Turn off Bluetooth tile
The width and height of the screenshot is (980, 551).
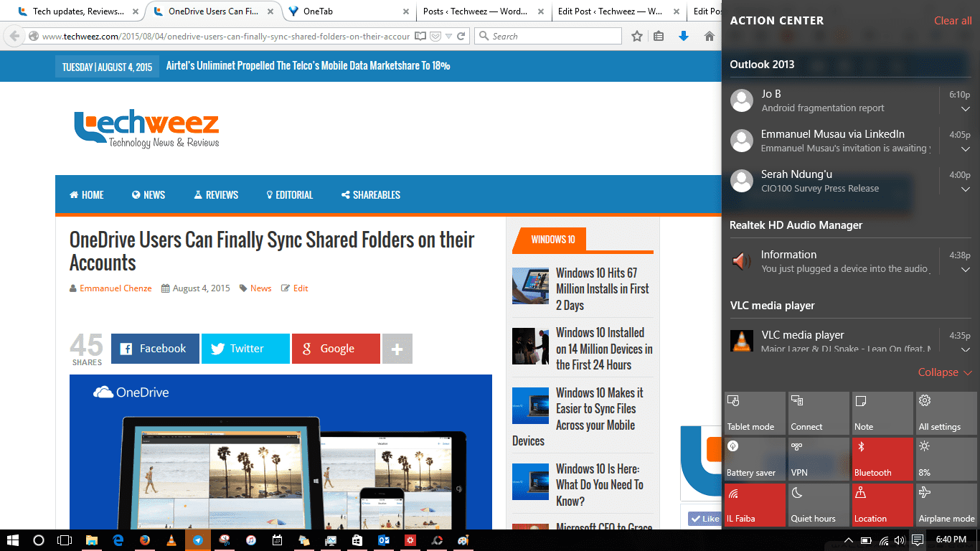point(882,459)
